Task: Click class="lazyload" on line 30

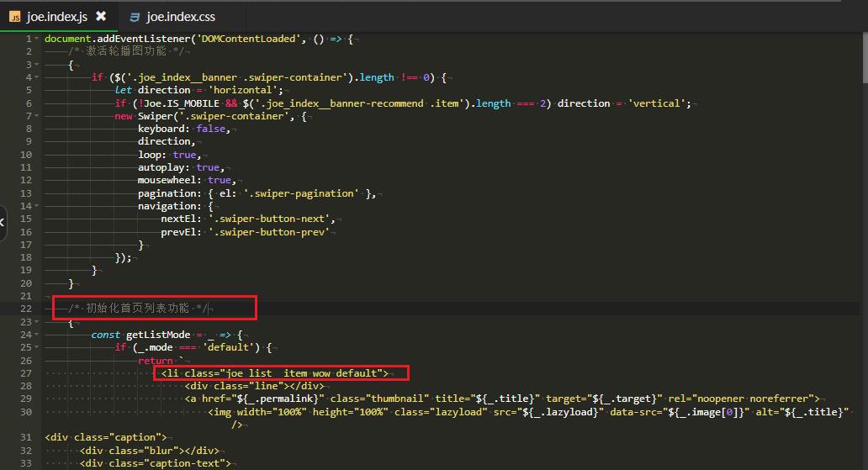Action: click(x=441, y=413)
